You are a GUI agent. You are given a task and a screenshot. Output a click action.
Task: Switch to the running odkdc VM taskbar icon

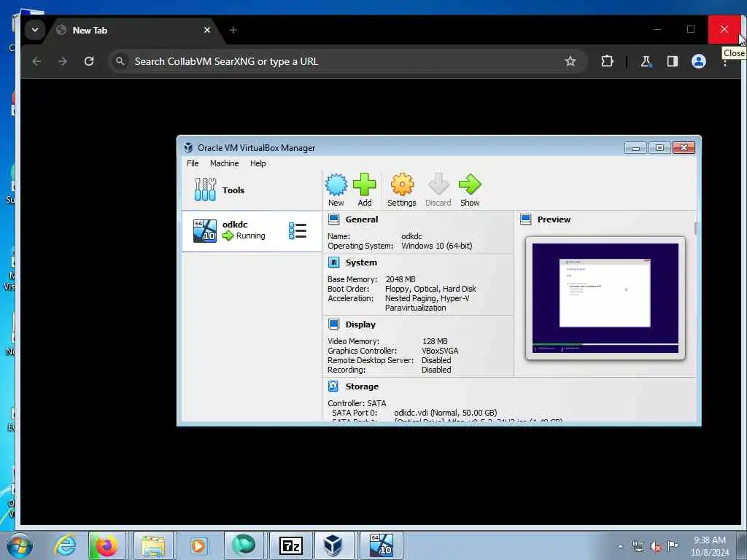coord(381,545)
